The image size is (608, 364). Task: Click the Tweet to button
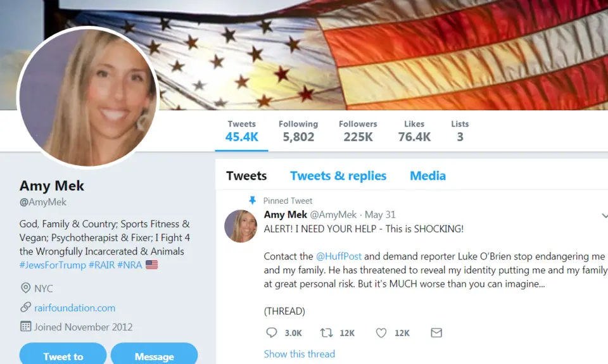(x=63, y=353)
